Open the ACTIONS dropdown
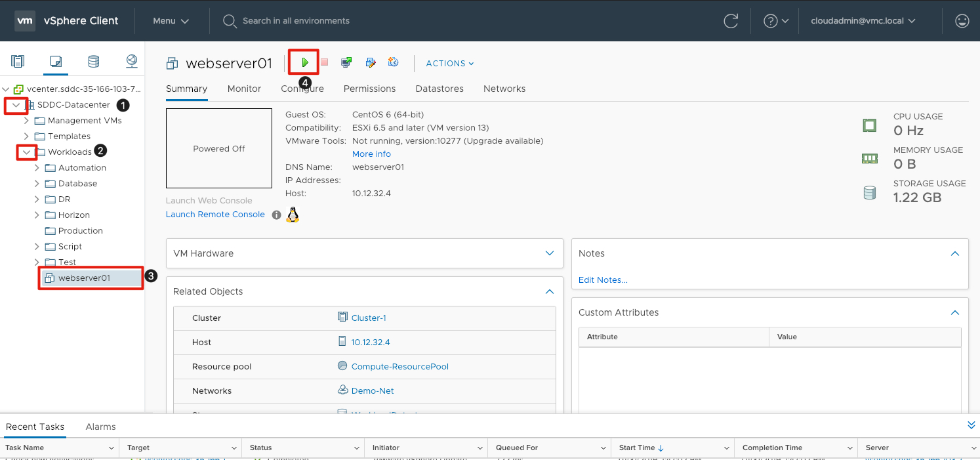Image resolution: width=980 pixels, height=460 pixels. [x=450, y=64]
